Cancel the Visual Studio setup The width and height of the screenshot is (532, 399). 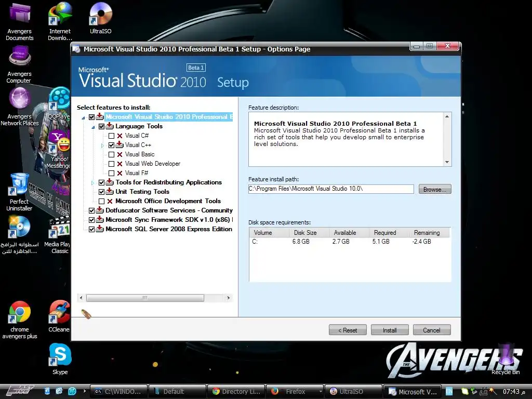pyautogui.click(x=432, y=330)
